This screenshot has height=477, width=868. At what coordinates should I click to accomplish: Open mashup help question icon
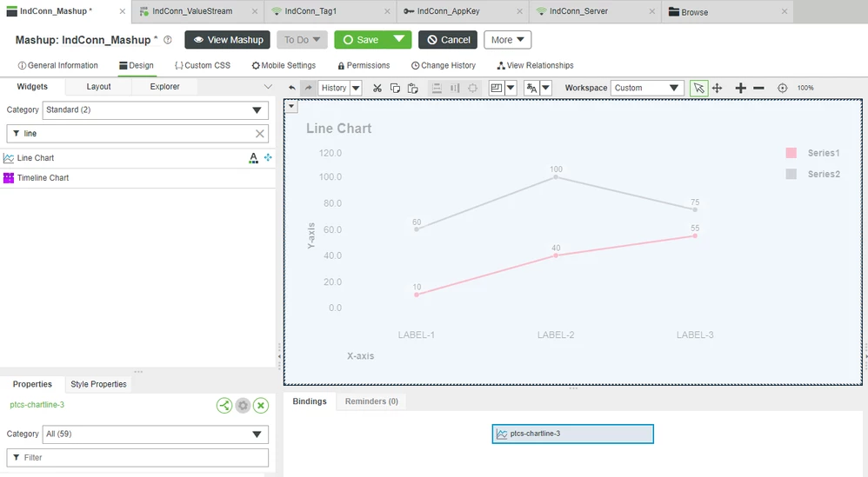click(168, 40)
